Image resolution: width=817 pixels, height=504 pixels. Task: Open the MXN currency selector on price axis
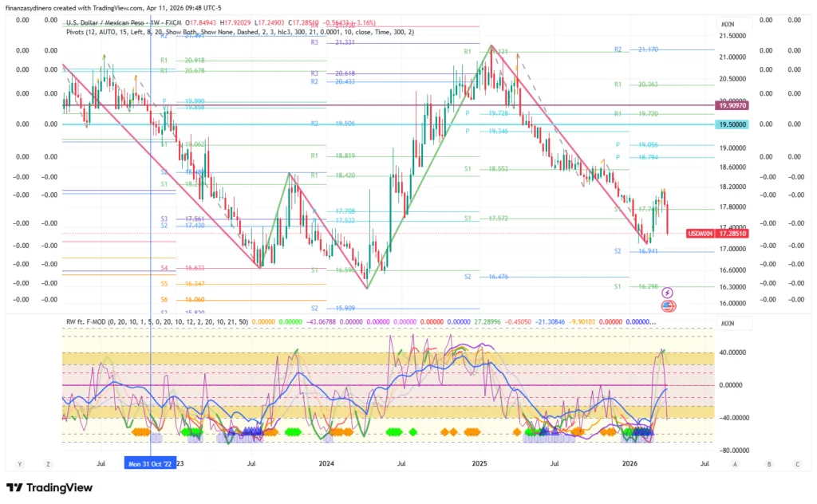click(x=727, y=24)
